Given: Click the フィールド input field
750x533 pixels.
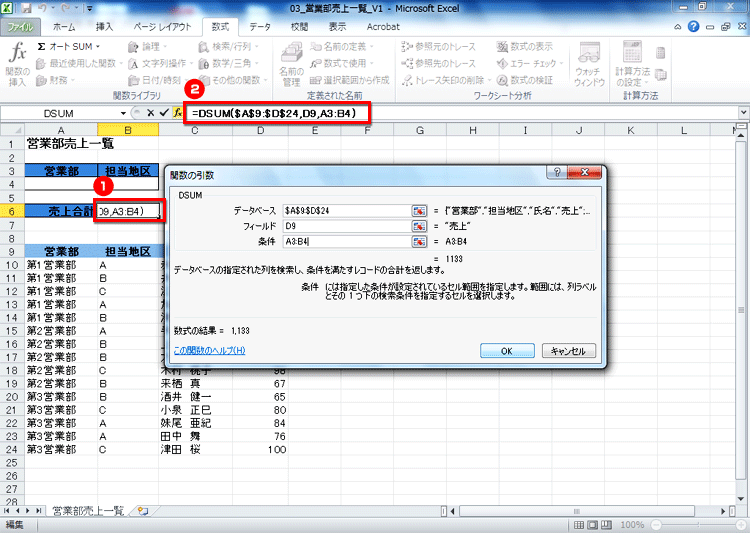Looking at the screenshot, I should [x=347, y=226].
